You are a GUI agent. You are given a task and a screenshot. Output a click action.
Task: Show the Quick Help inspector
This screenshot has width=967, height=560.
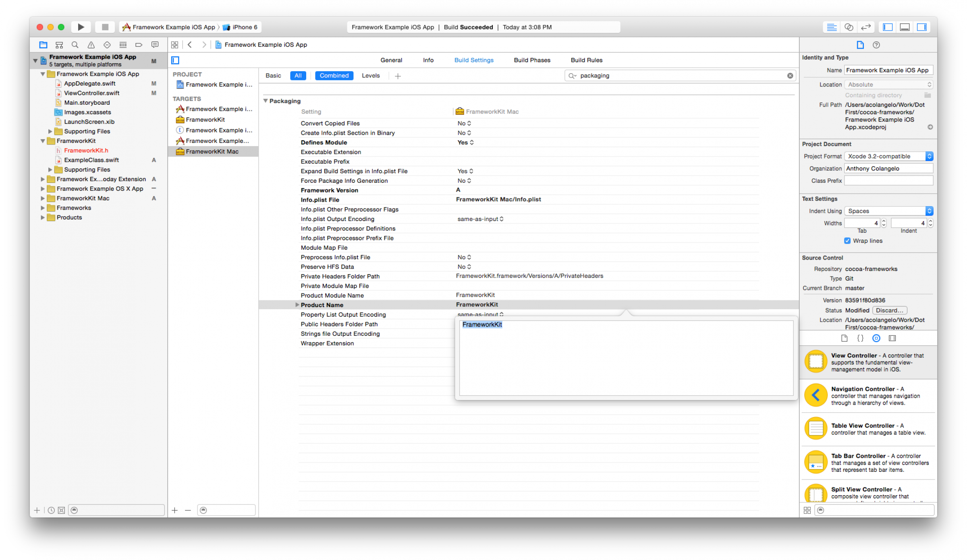click(x=876, y=45)
